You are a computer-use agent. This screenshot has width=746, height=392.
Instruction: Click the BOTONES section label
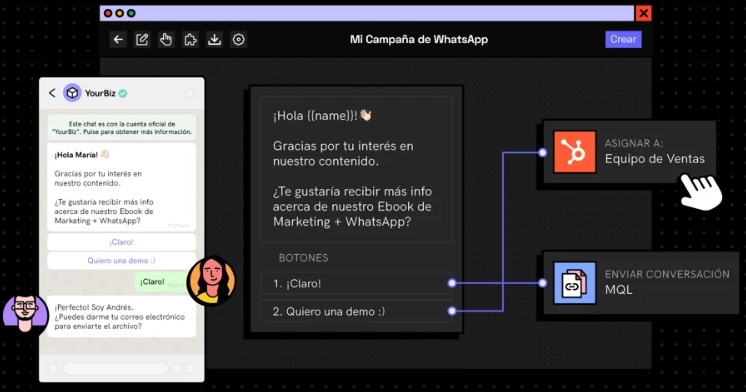pos(304,258)
